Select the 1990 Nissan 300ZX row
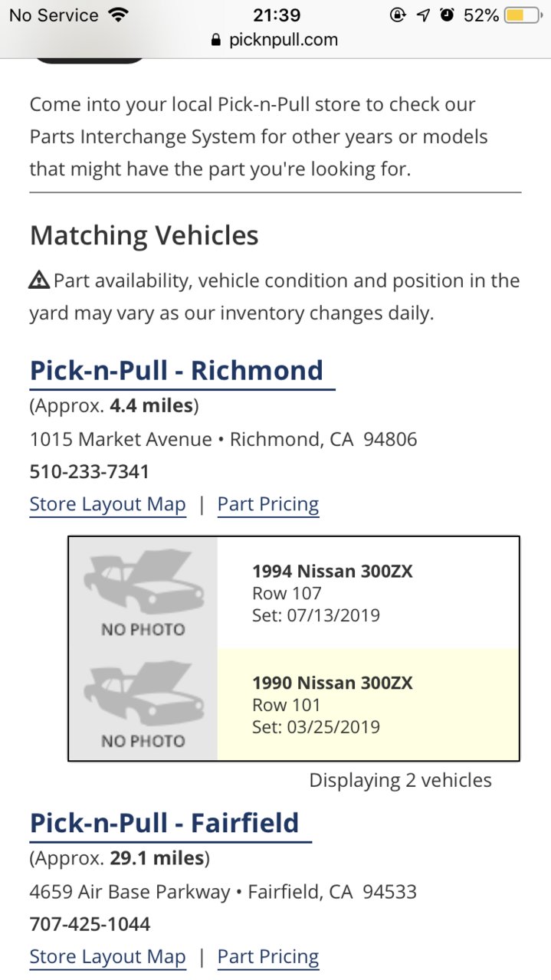This screenshot has height=980, width=551. click(294, 705)
